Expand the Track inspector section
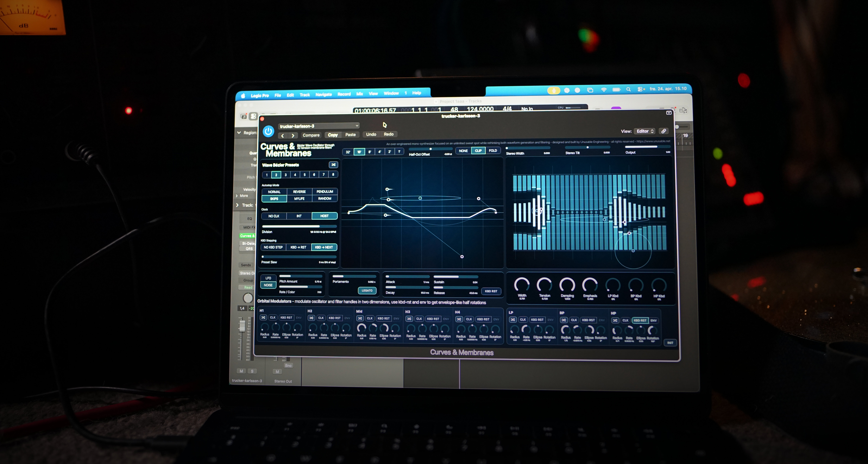Screen dimensions: 868x464 pyautogui.click(x=237, y=205)
